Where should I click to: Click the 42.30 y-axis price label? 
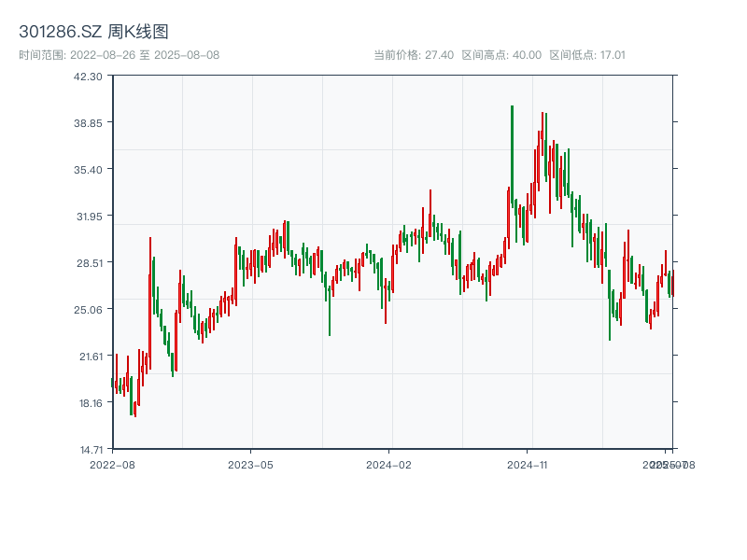point(91,77)
